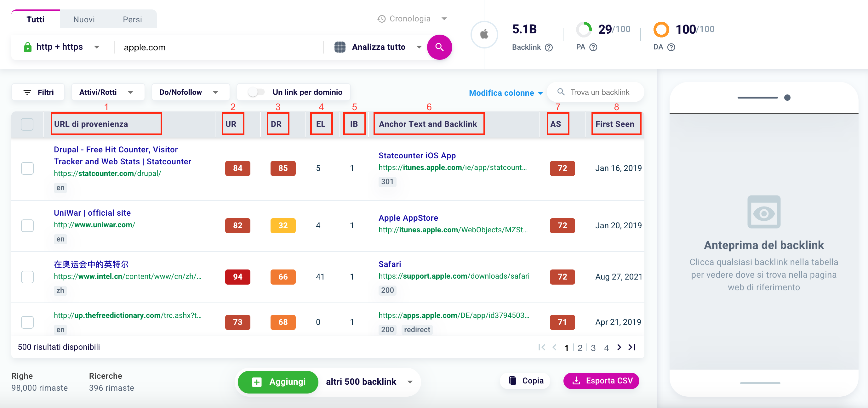This screenshot has height=408, width=868.
Task: Open intel.cn Chinese title link
Action: pyautogui.click(x=91, y=264)
